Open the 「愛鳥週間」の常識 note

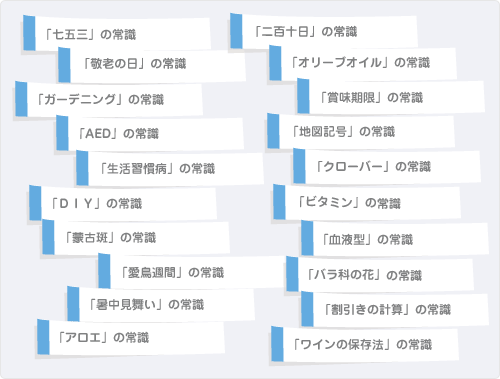click(192, 272)
